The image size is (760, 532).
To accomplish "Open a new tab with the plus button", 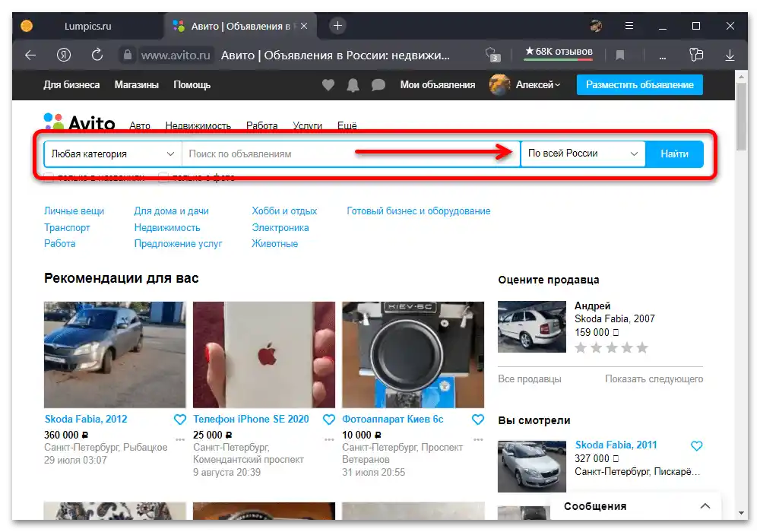I will pyautogui.click(x=338, y=26).
